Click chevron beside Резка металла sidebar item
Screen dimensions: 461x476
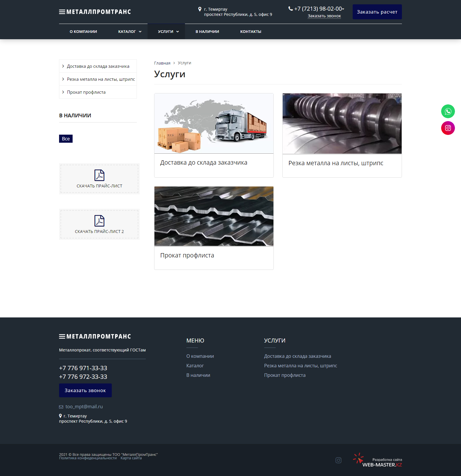click(x=63, y=79)
